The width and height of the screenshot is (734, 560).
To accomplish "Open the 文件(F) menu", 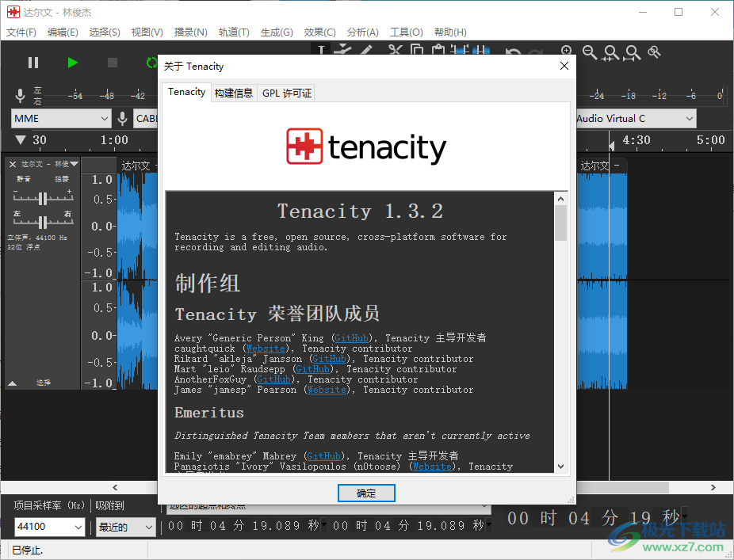I will [x=21, y=32].
